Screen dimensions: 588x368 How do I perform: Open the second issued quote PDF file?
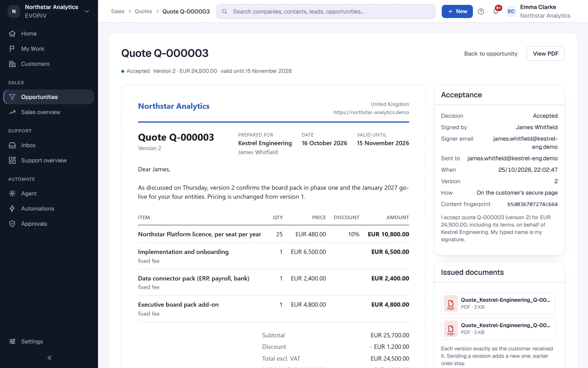point(498,329)
